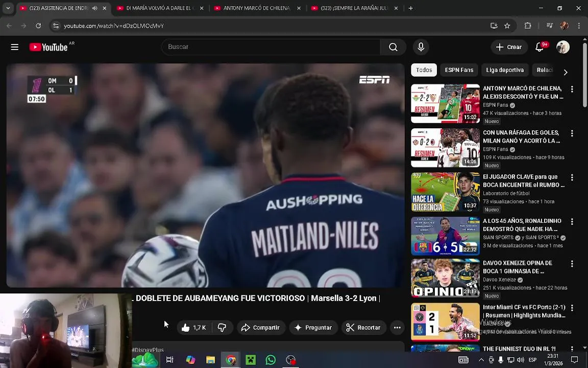
Task: Click the Compartir button
Action: (x=261, y=328)
